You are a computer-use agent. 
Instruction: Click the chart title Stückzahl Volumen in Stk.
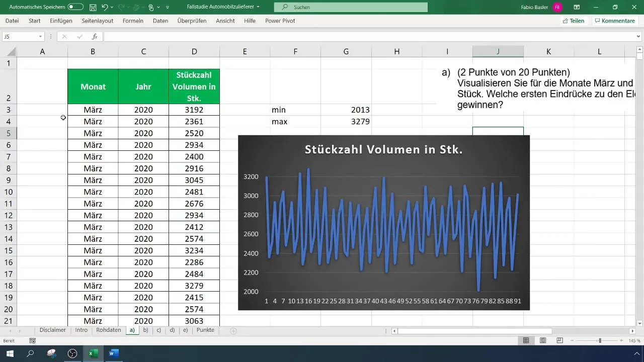[383, 149]
